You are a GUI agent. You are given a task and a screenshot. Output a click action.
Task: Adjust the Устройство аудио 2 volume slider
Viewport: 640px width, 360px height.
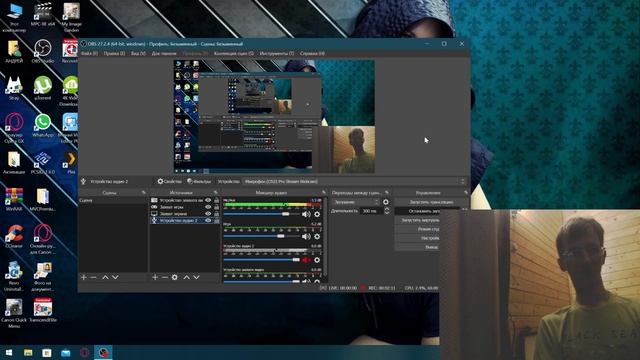coord(262,259)
